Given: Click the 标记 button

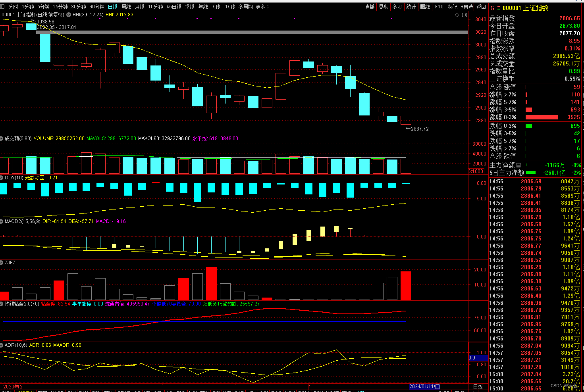Looking at the screenshot, I should coord(453,7).
